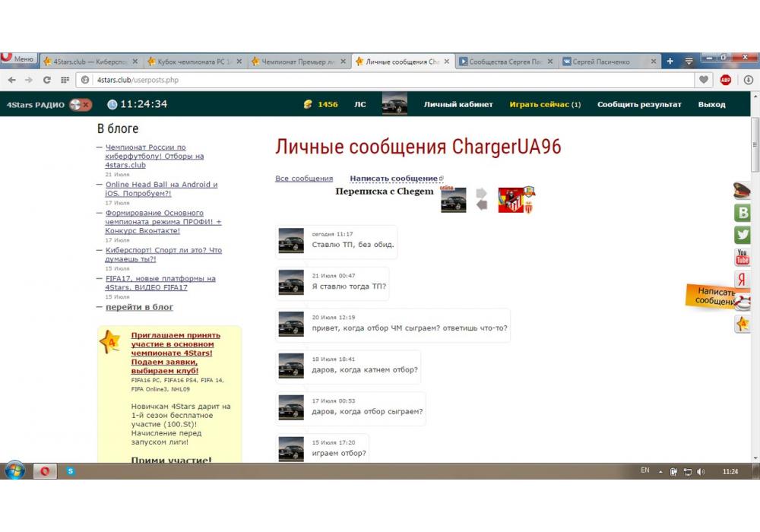Screen dimensions: 760x532
Task: Open blog post Формирование Основного чемпионата
Action: click(x=163, y=221)
